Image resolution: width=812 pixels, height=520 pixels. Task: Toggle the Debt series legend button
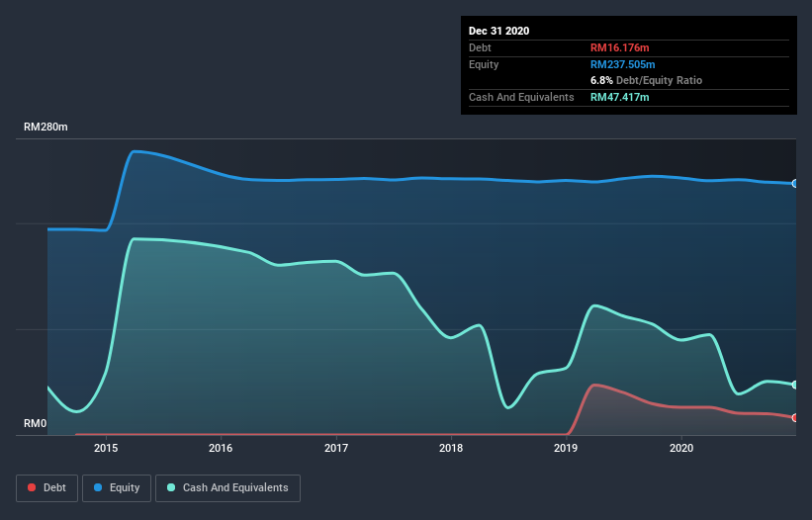pyautogui.click(x=46, y=488)
